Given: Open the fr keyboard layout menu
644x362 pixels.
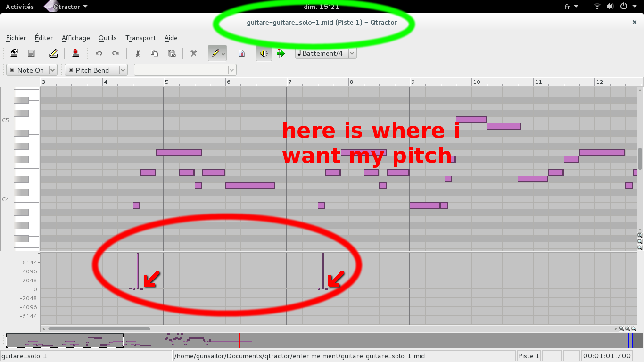Looking at the screenshot, I should click(571, 7).
